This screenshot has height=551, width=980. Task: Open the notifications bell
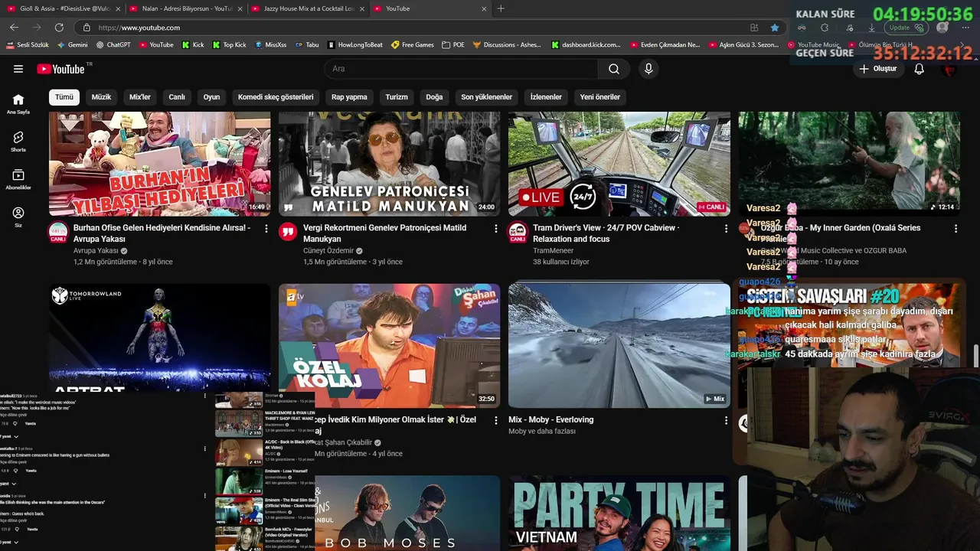tap(920, 69)
